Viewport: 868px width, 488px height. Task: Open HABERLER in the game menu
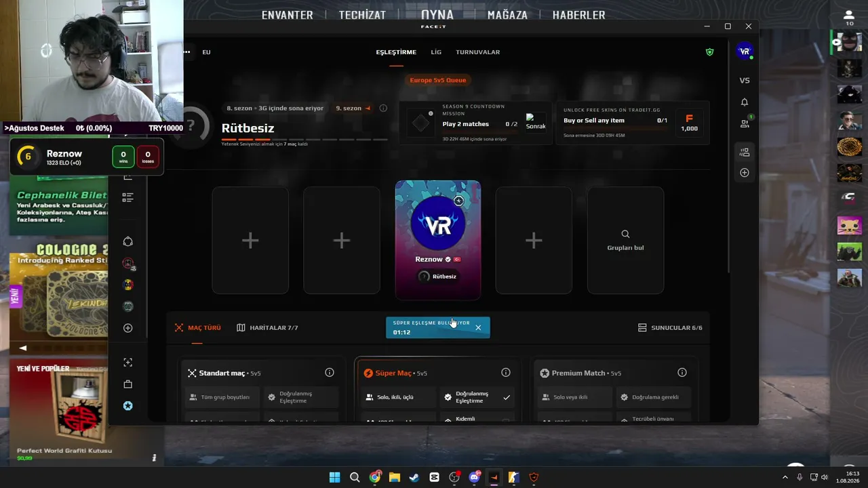point(579,15)
